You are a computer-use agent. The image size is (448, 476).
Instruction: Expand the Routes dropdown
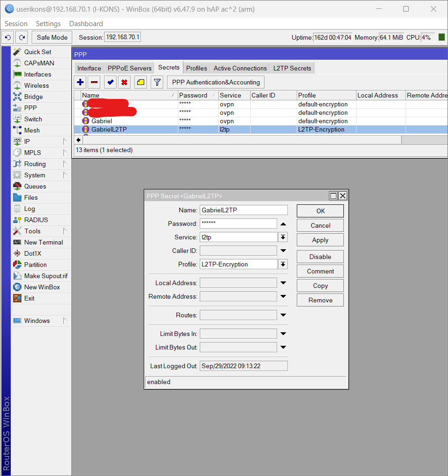coord(283,315)
